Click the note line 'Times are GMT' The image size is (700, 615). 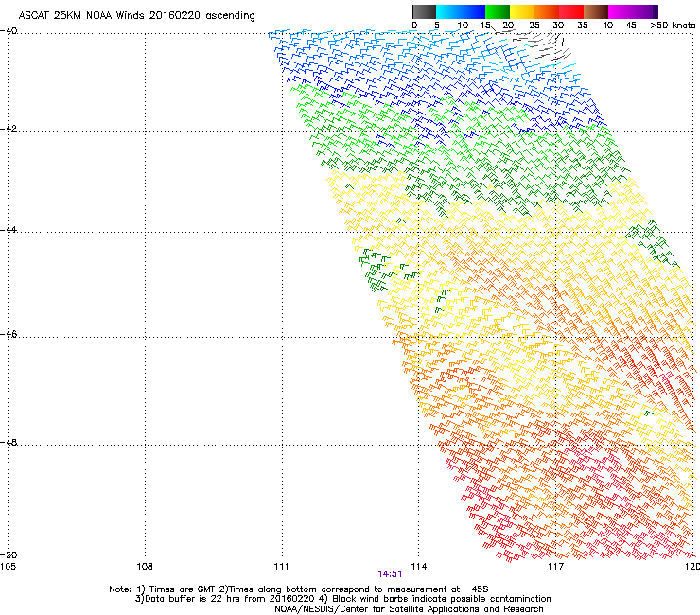(x=183, y=589)
